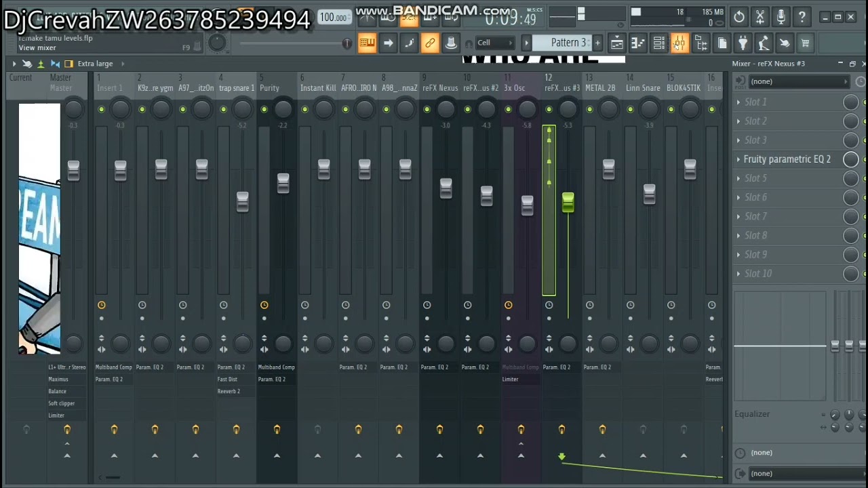Image resolution: width=868 pixels, height=488 pixels.
Task: Expand the Fruity parametric EQ 2 slot arrow
Action: pos(738,159)
